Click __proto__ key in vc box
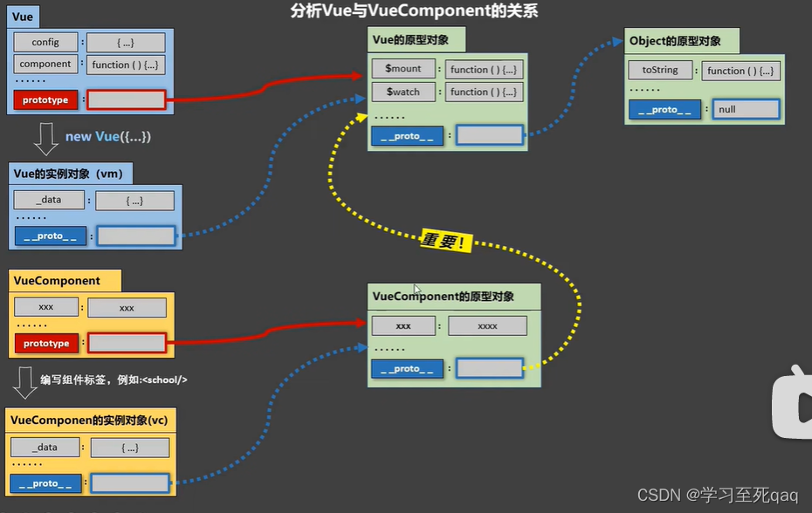 (45, 483)
